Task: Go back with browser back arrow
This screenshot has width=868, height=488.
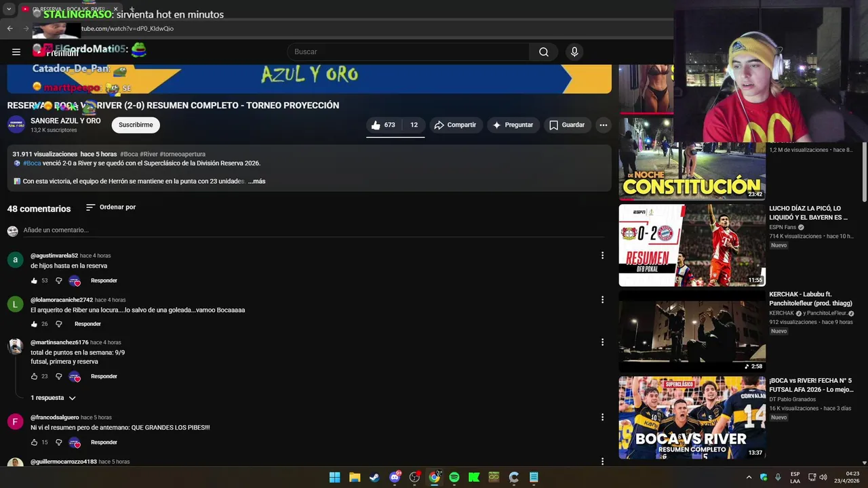Action: pyautogui.click(x=9, y=28)
